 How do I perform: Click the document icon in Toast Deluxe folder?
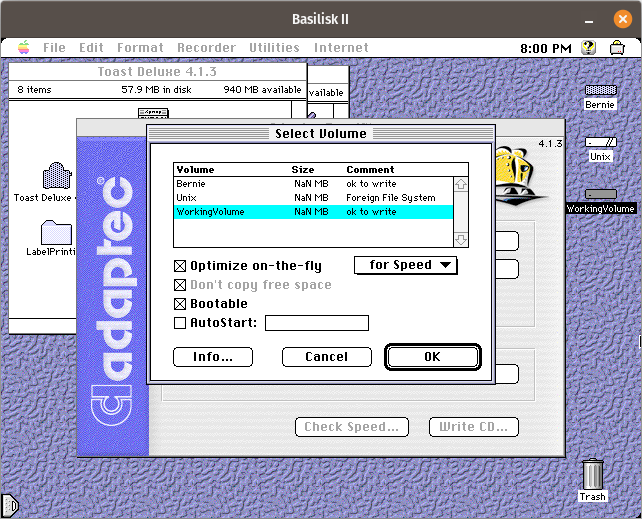[153, 113]
